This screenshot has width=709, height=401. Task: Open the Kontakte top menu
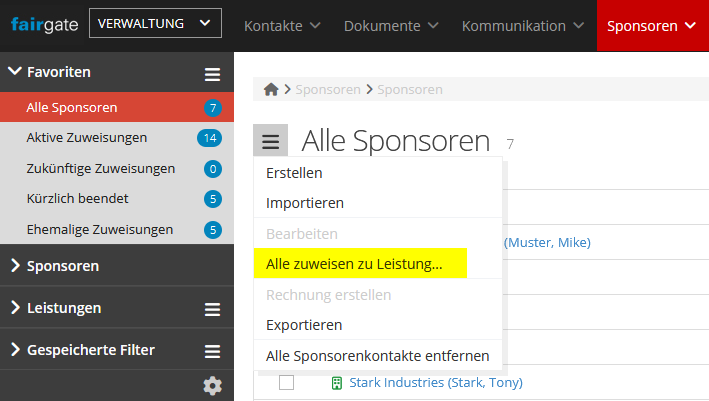[x=282, y=26]
